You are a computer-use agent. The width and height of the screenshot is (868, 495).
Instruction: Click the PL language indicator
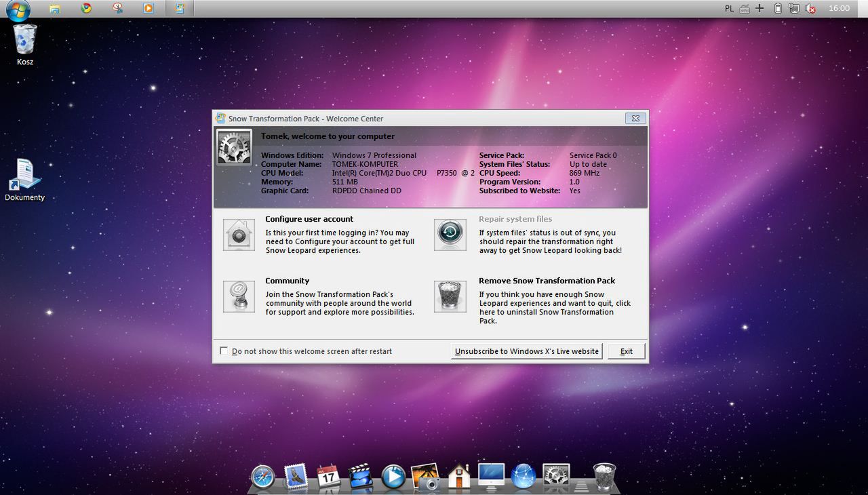click(x=729, y=8)
